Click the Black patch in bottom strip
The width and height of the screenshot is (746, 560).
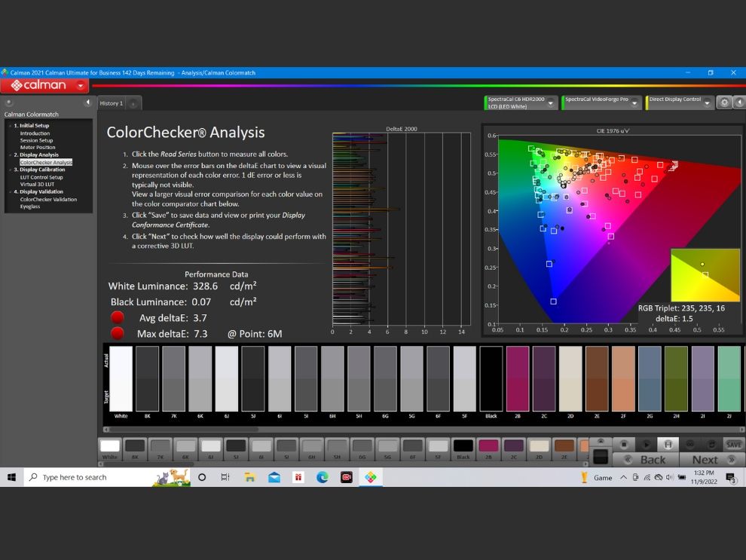tap(463, 448)
